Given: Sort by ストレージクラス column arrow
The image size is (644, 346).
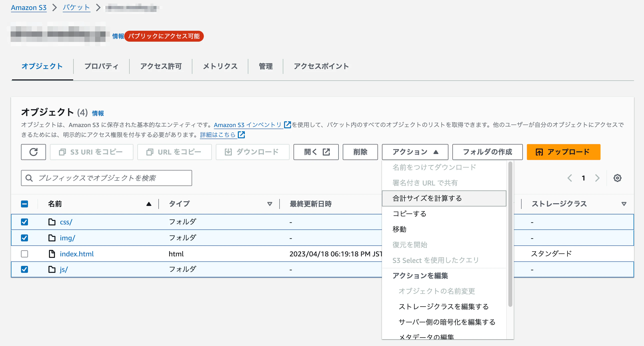Looking at the screenshot, I should (624, 204).
